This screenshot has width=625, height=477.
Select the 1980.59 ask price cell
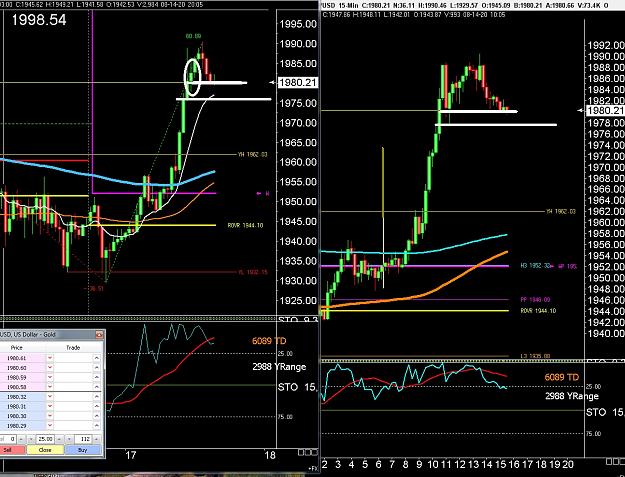[23, 377]
